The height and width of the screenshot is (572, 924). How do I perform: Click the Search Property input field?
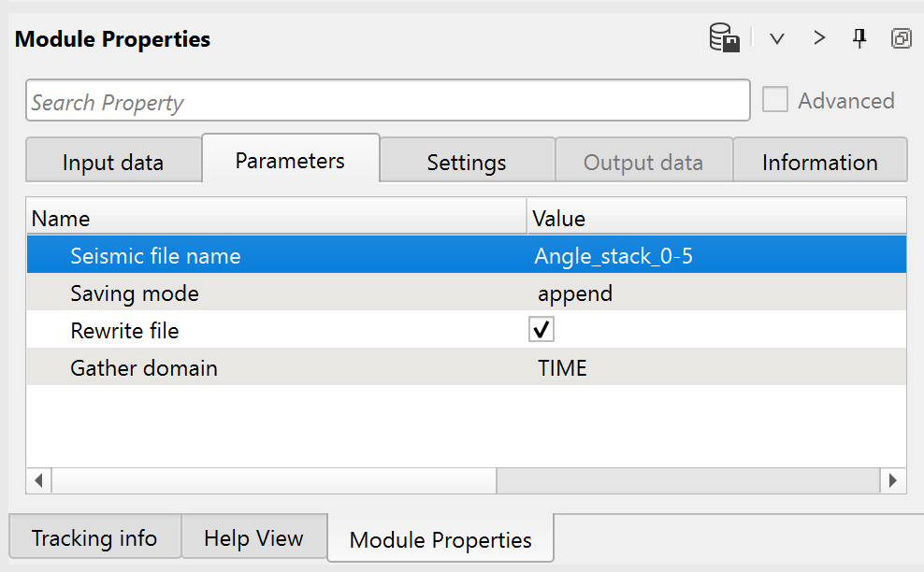click(x=387, y=101)
